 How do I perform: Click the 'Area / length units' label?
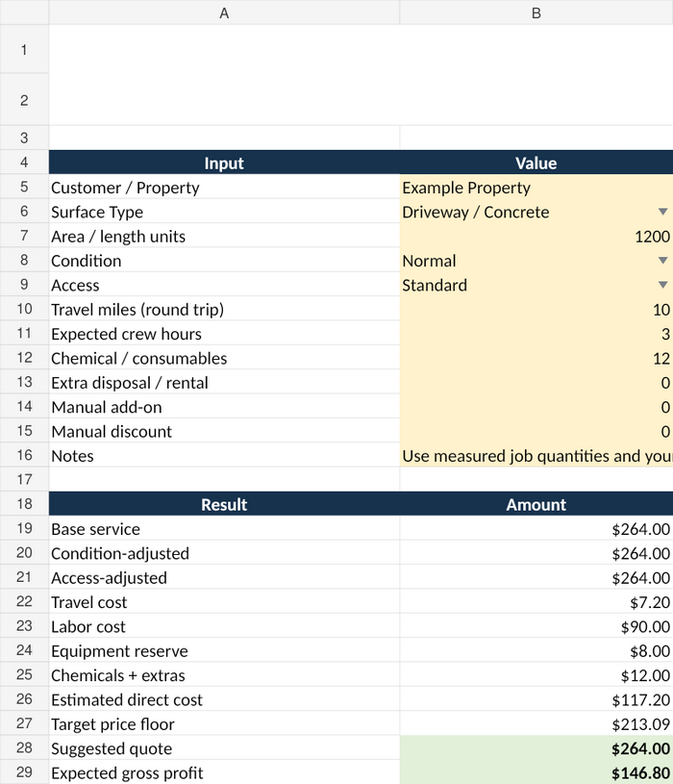point(118,237)
